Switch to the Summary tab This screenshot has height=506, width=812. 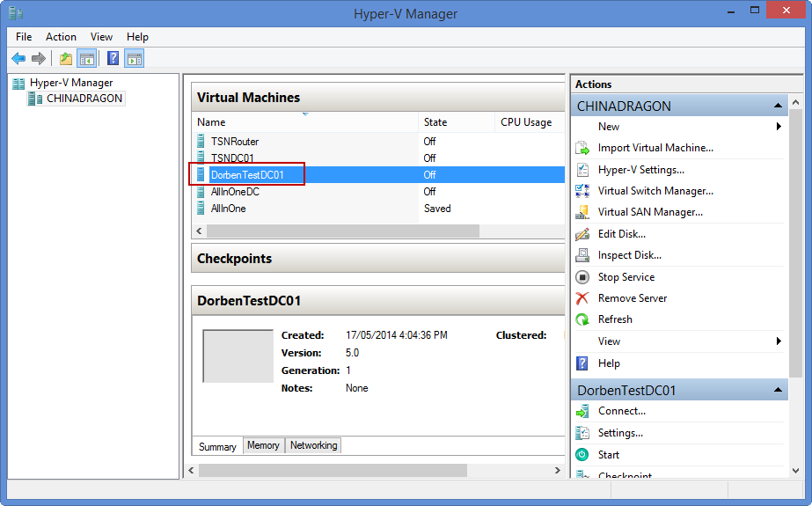point(217,446)
